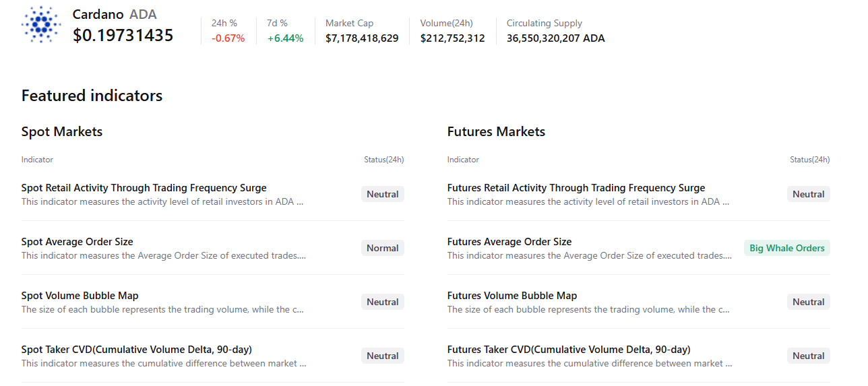Open Futures Volume Bubble Map indicator
868x386 pixels.
pos(512,296)
